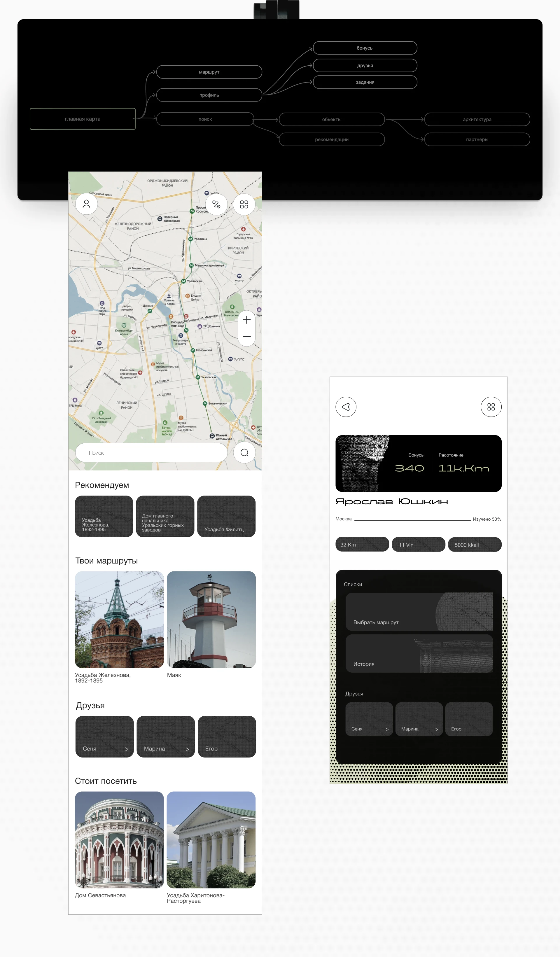Select the архитектура node in flowchart
This screenshot has width=560, height=957.
click(x=477, y=119)
